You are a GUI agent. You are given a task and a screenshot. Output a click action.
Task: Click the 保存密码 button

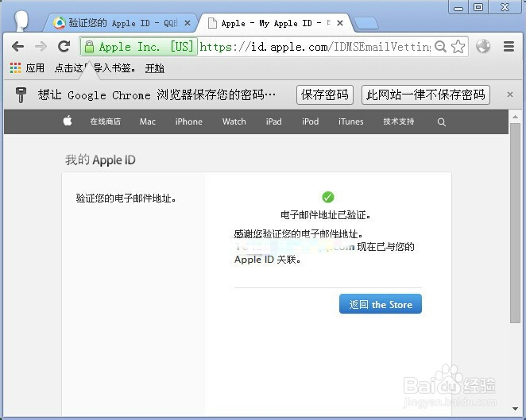pos(325,94)
